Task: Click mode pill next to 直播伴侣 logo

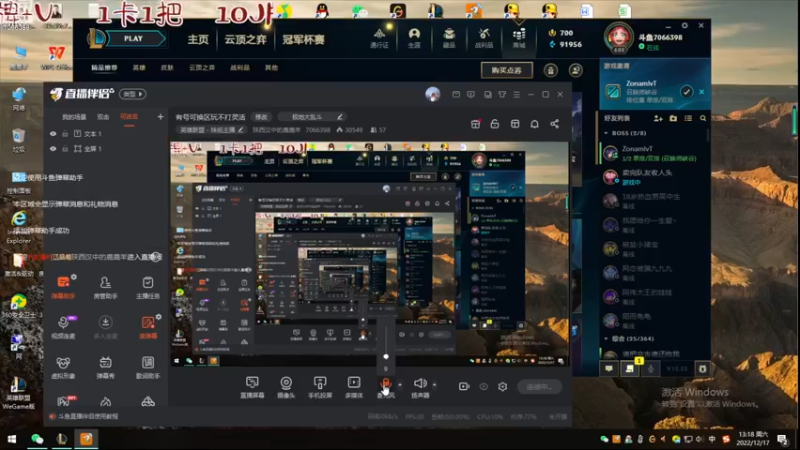Action: coord(133,94)
